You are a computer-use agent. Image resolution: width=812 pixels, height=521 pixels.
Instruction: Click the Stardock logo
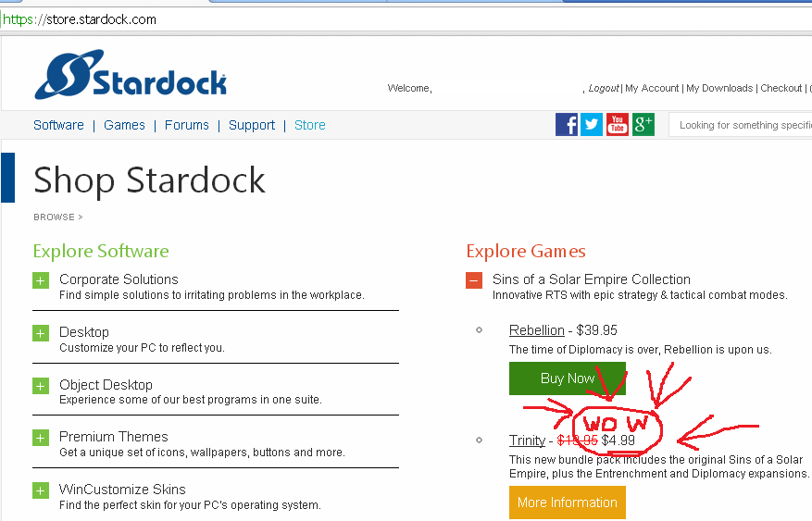pyautogui.click(x=131, y=75)
